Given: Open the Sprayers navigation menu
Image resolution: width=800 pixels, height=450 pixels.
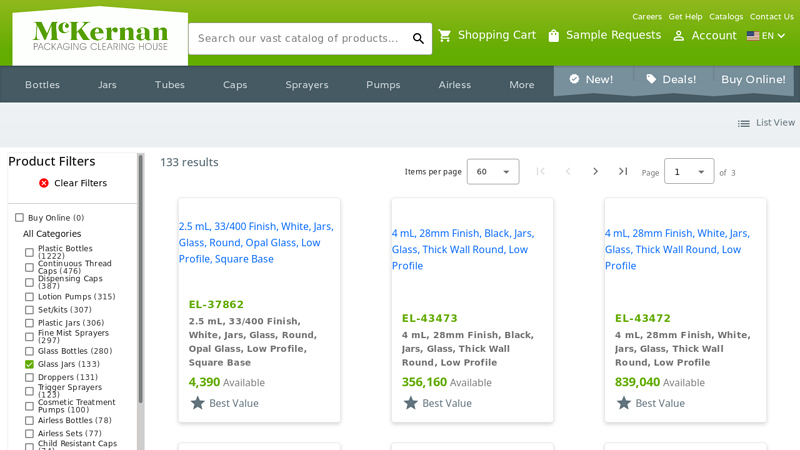Looking at the screenshot, I should (307, 85).
